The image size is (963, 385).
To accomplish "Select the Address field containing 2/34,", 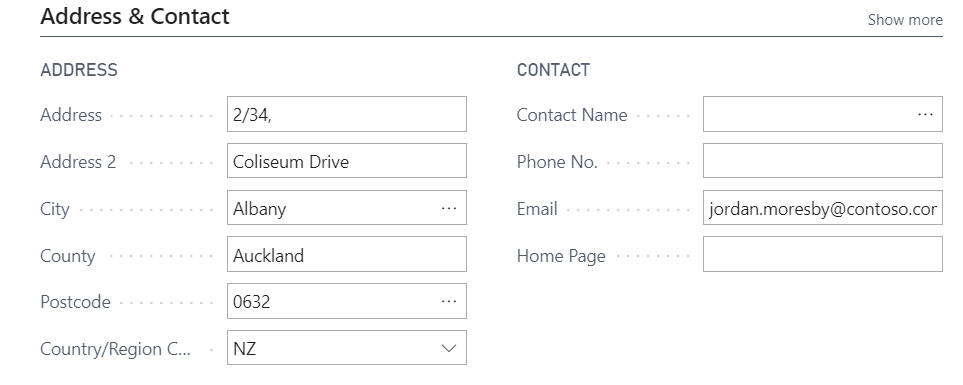I will pyautogui.click(x=346, y=114).
